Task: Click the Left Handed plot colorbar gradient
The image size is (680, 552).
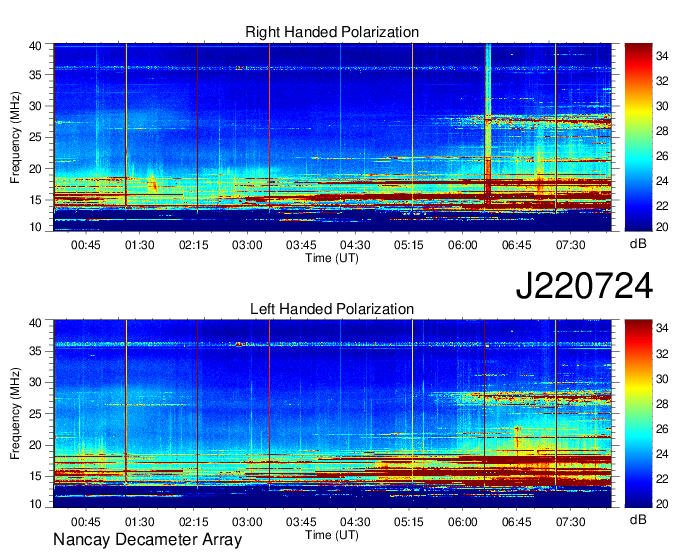Action: [638, 414]
